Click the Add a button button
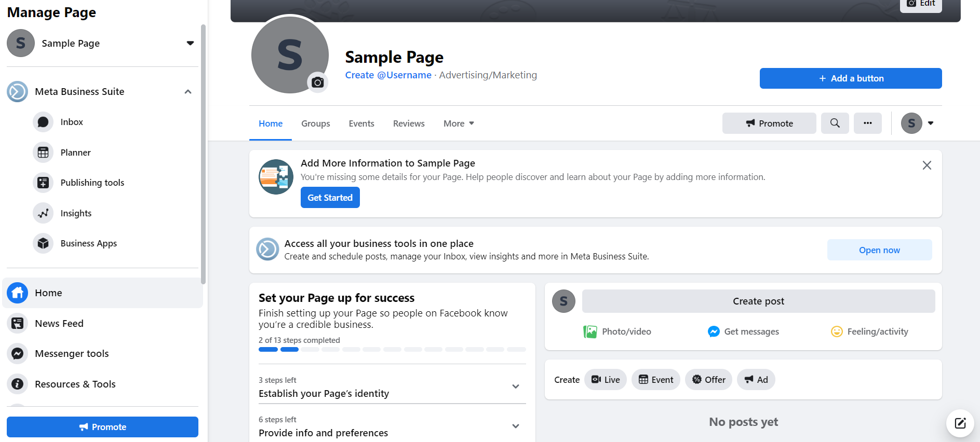 click(850, 78)
